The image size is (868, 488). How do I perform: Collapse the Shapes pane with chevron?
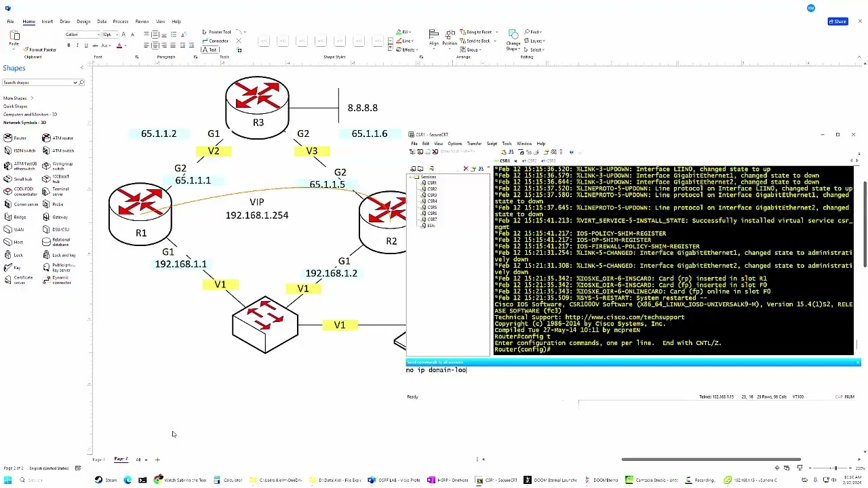(x=82, y=68)
